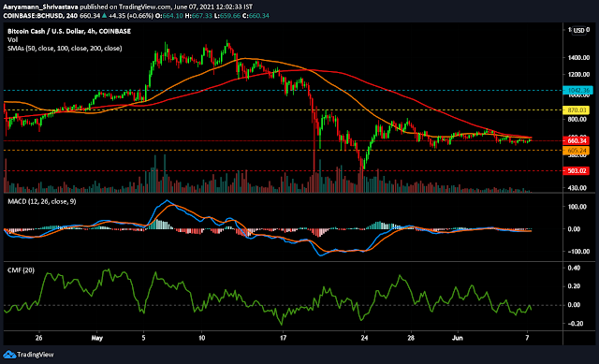Viewport: 599px width, 364px height.
Task: Select the 870.03 yellow price label
Action: click(577, 110)
